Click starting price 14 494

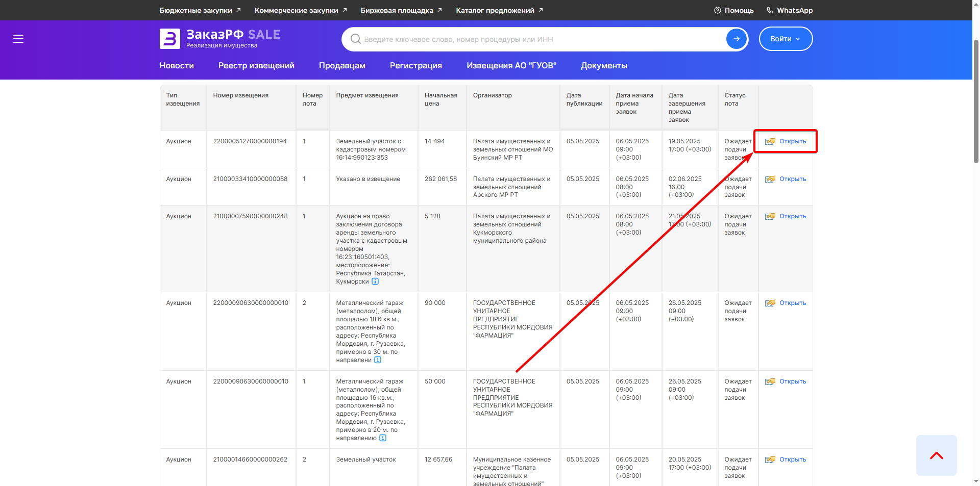click(x=434, y=141)
